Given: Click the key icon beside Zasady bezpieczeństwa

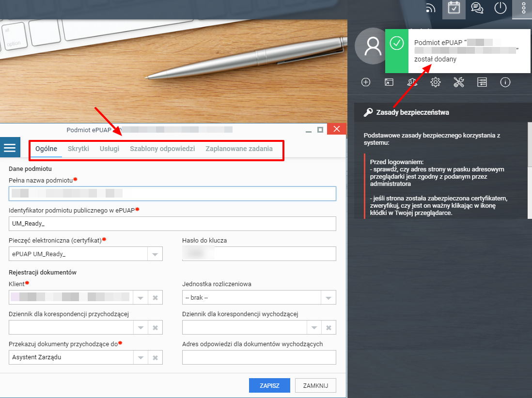Looking at the screenshot, I should tap(368, 112).
